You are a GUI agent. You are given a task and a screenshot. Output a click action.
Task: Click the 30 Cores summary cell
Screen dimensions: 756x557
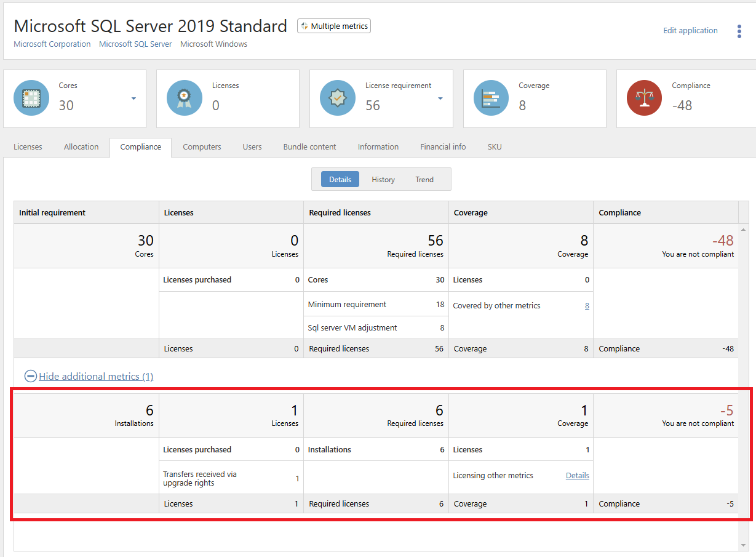tap(87, 246)
